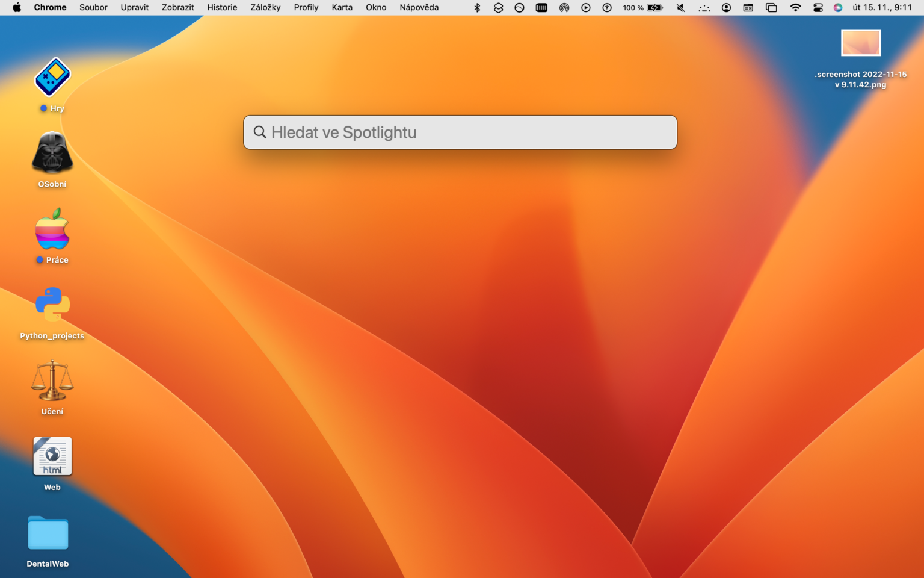Select the screenshot PNG file thumbnail
This screenshot has height=578, width=924.
tap(860, 43)
